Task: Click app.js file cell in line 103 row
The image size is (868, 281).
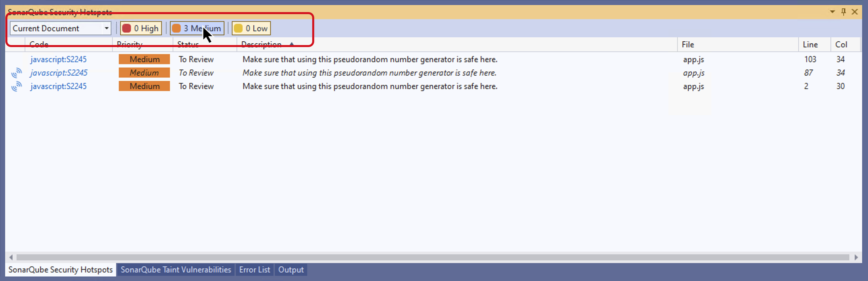Action: point(693,59)
